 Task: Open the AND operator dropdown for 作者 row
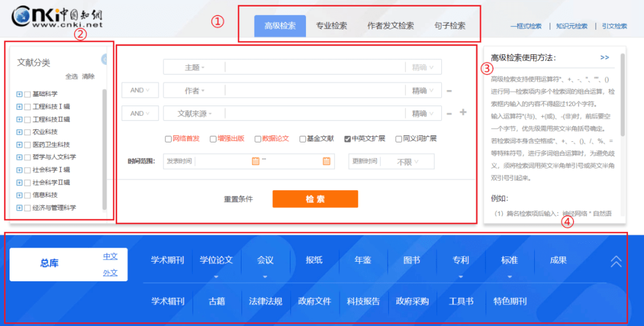point(140,91)
